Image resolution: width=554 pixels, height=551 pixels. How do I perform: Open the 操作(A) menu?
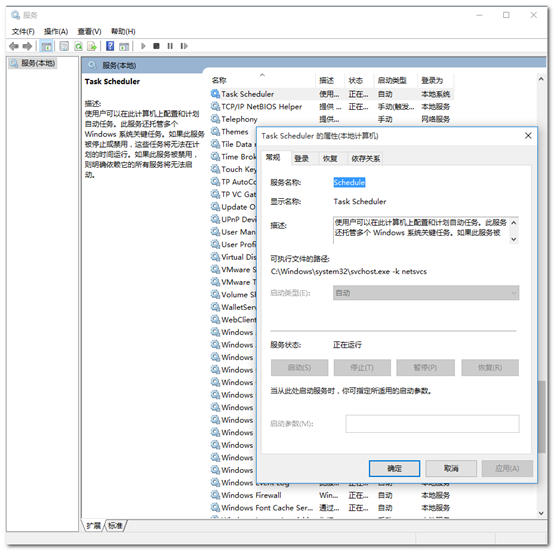coord(56,31)
